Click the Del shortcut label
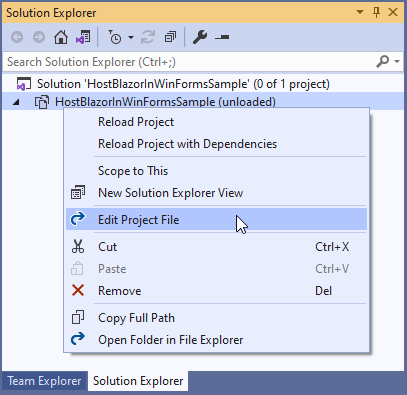This screenshot has height=395, width=407. 323,291
